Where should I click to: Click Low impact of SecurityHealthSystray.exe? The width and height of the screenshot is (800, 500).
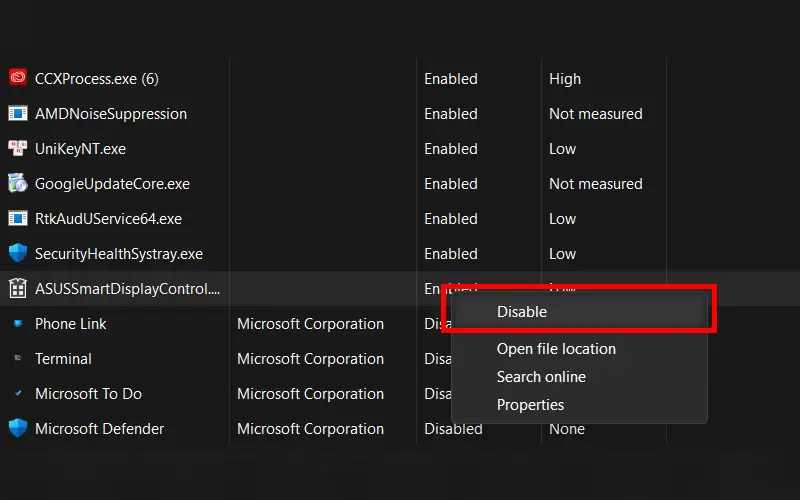point(562,254)
